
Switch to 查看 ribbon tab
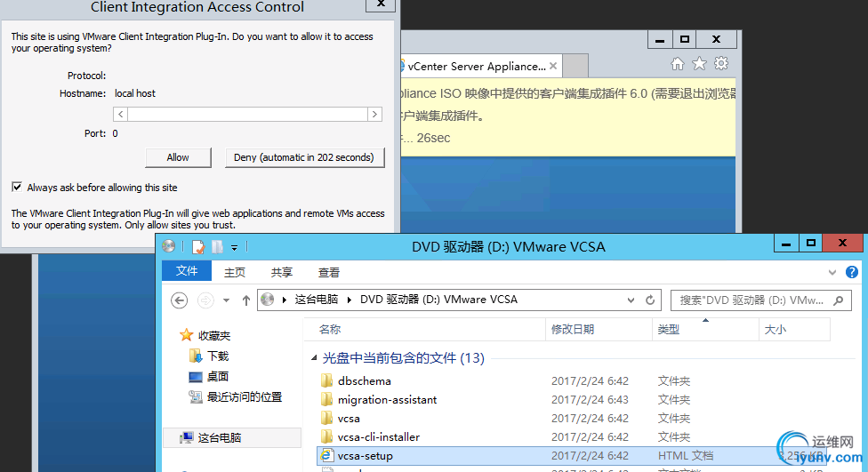(x=329, y=272)
